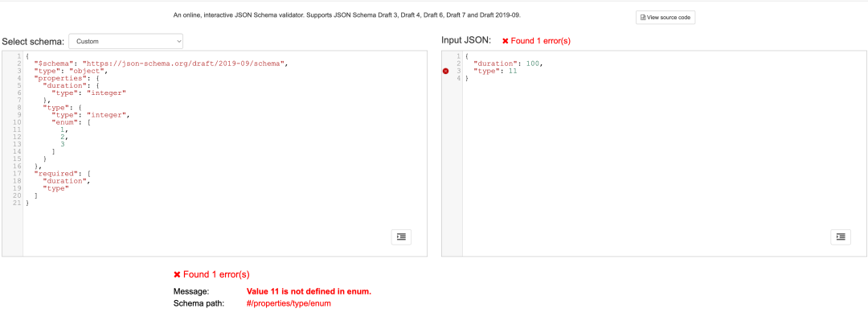This screenshot has height=321, width=868.
Task: Open the Select schema dropdown showing Custom
Action: pos(125,41)
